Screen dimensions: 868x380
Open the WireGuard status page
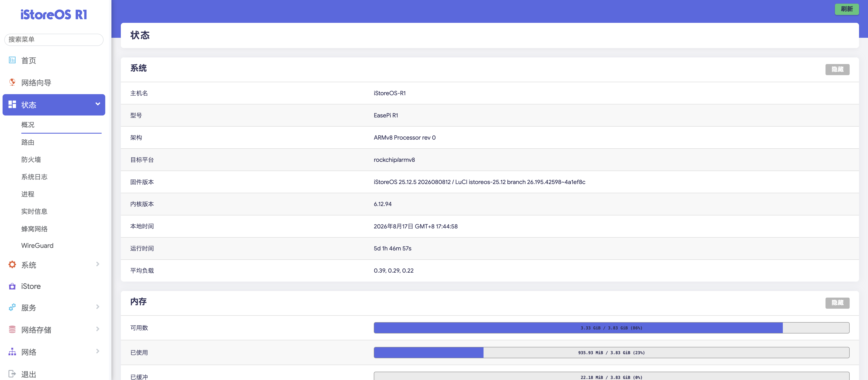[37, 246]
